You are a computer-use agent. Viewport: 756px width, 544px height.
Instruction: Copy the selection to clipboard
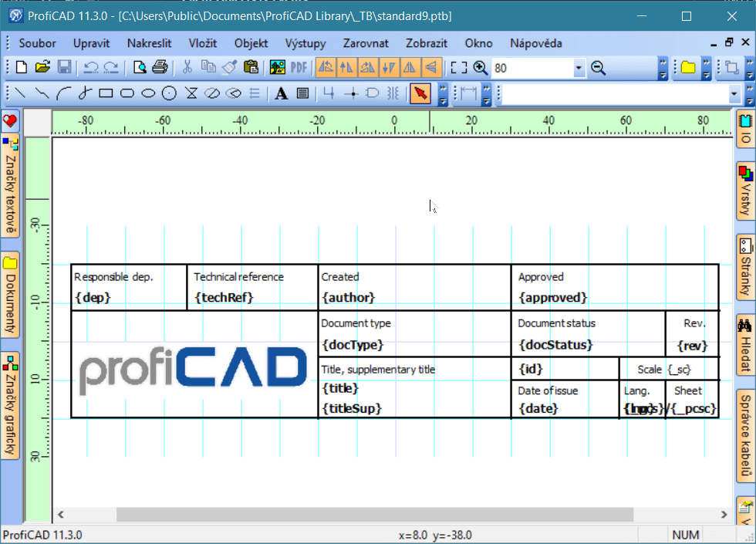pyautogui.click(x=208, y=68)
